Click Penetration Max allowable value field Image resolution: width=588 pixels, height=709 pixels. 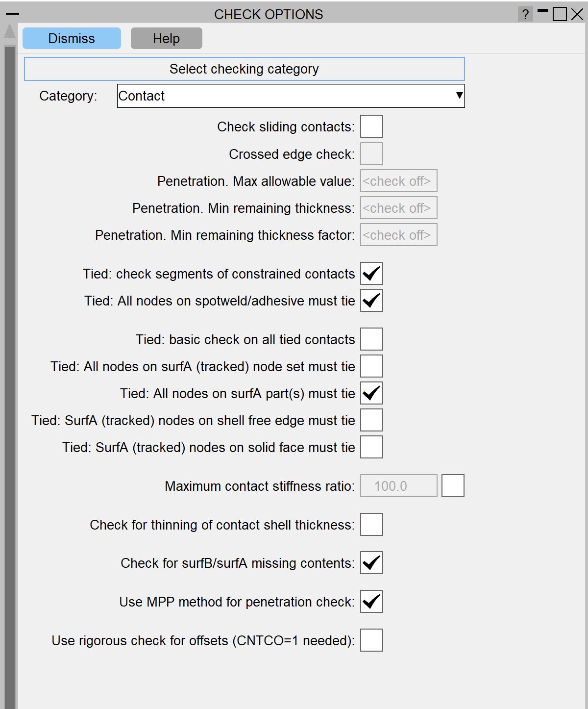pos(398,181)
